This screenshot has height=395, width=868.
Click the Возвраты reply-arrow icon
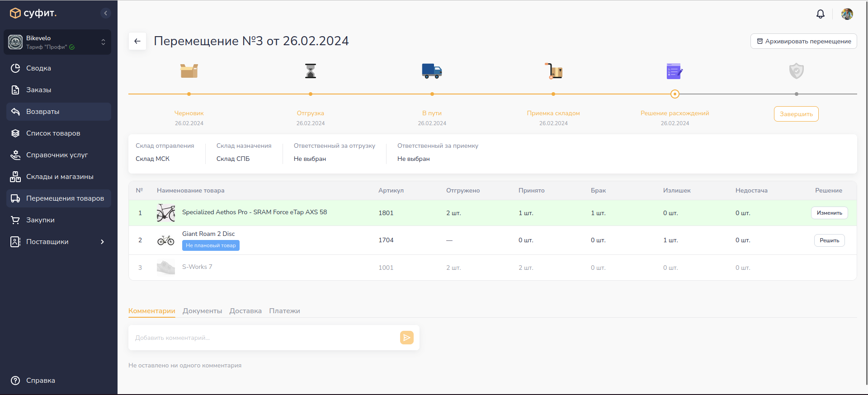(x=15, y=112)
